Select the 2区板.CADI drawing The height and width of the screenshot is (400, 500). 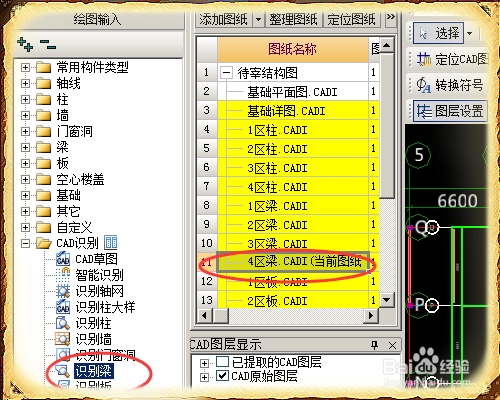pyautogui.click(x=293, y=301)
